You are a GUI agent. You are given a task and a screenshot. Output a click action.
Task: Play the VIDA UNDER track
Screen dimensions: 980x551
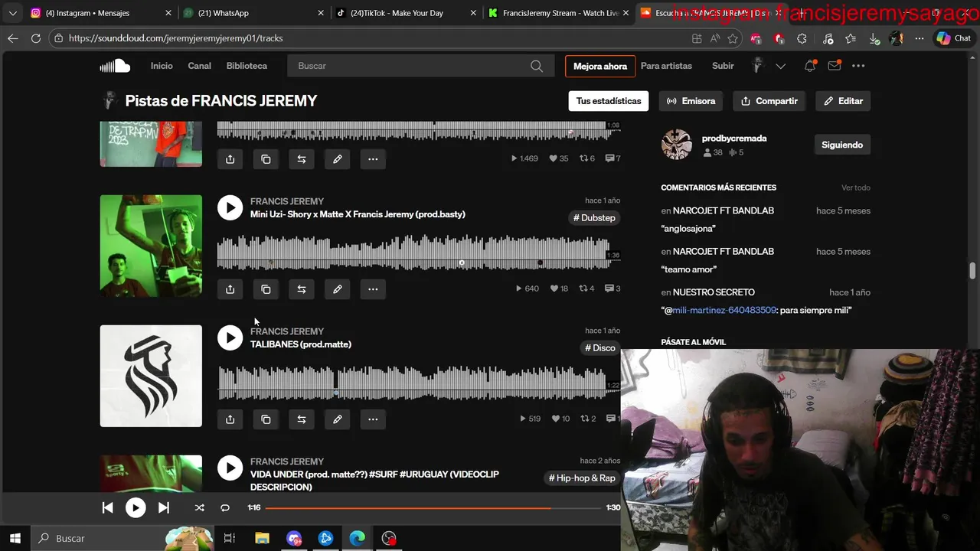click(230, 468)
